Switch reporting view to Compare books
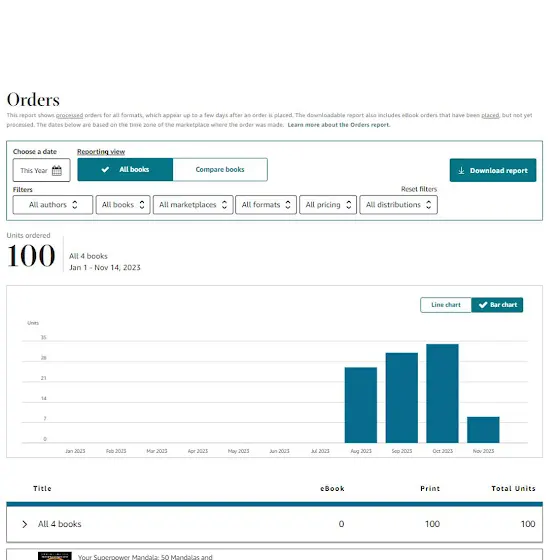The height and width of the screenshot is (560, 560). (x=220, y=170)
